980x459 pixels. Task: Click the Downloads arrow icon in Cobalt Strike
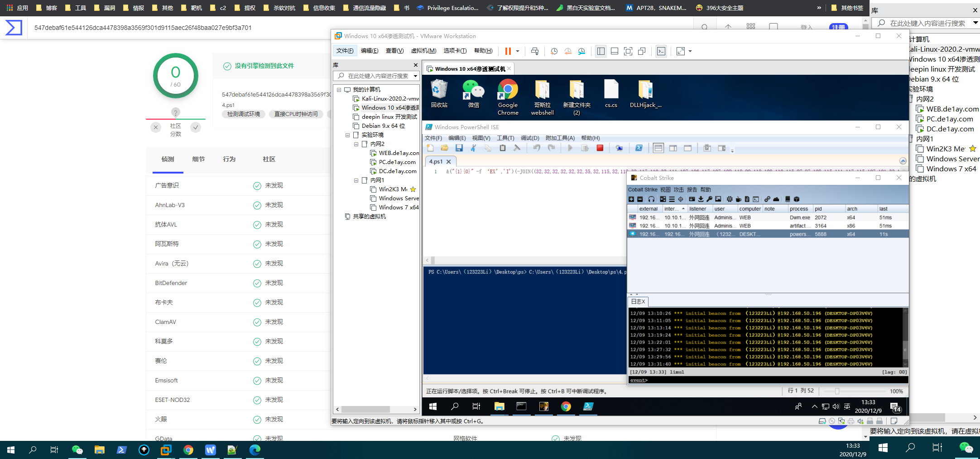point(701,199)
